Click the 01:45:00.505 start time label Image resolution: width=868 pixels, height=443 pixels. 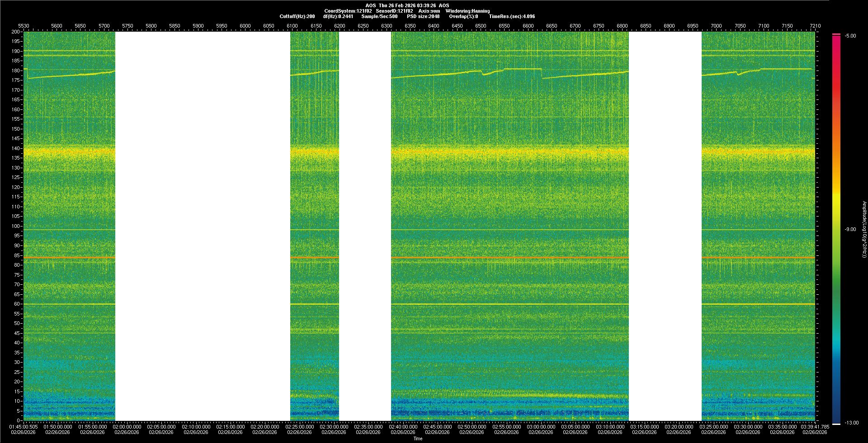24,427
